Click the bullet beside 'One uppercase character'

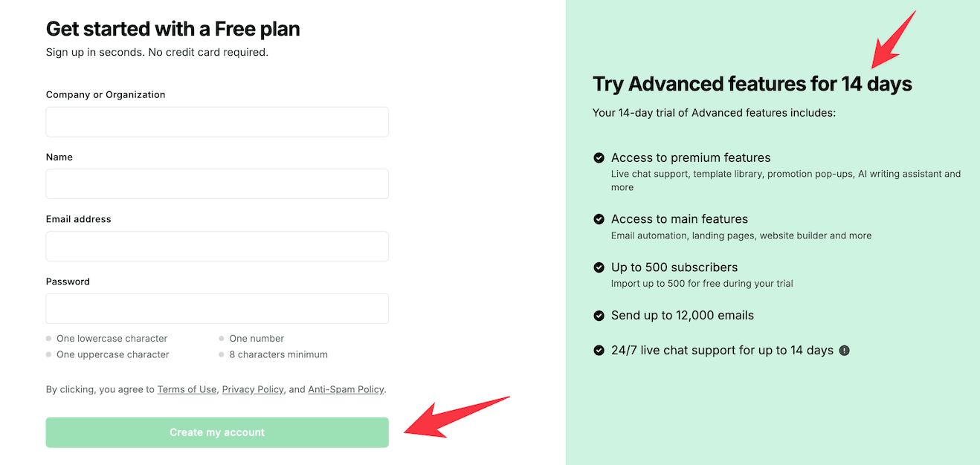[x=49, y=354]
